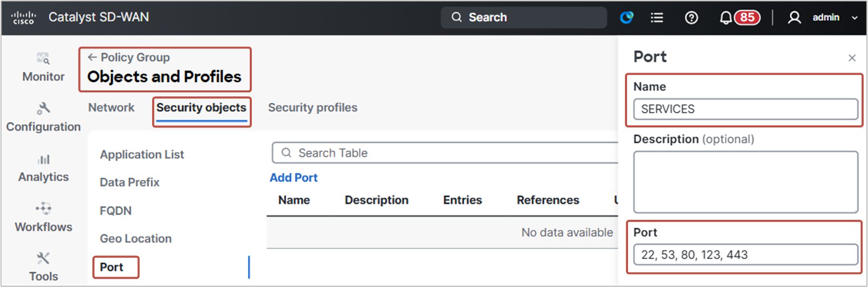Click the admin username label
Screen dimensions: 868x287
[x=826, y=17]
